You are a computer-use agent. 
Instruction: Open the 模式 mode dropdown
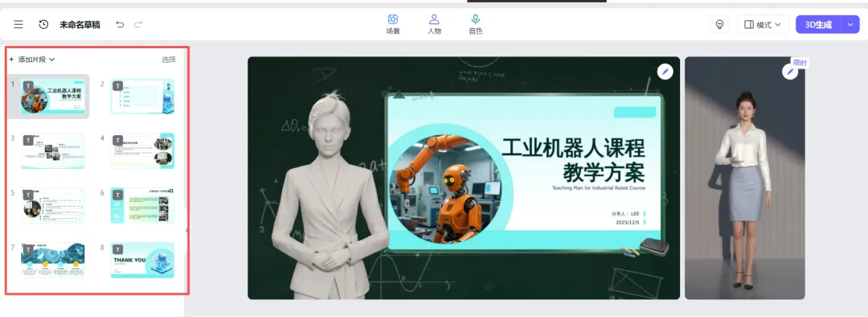pyautogui.click(x=762, y=24)
